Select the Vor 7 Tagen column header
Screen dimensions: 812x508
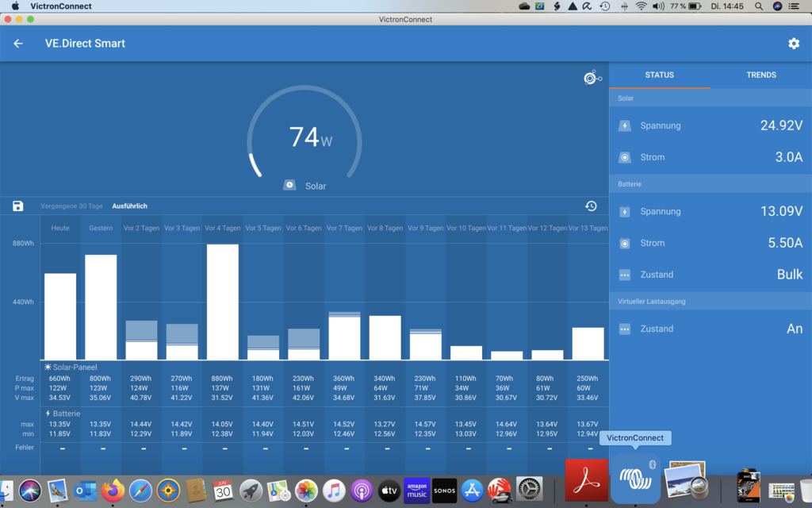pos(344,228)
